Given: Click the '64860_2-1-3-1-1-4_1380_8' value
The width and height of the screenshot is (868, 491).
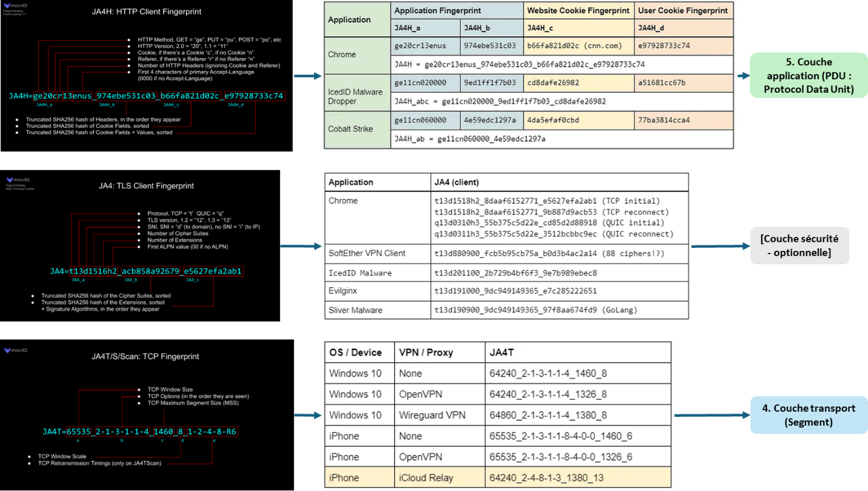Looking at the screenshot, I should coord(548,415).
